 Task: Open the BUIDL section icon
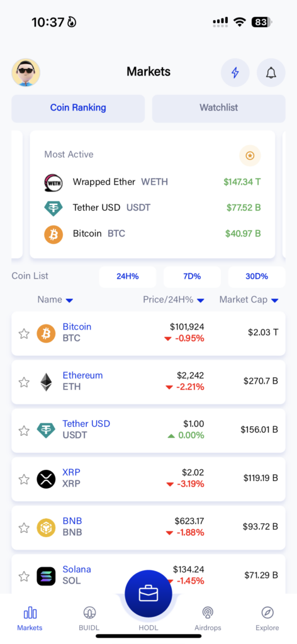pos(89,613)
